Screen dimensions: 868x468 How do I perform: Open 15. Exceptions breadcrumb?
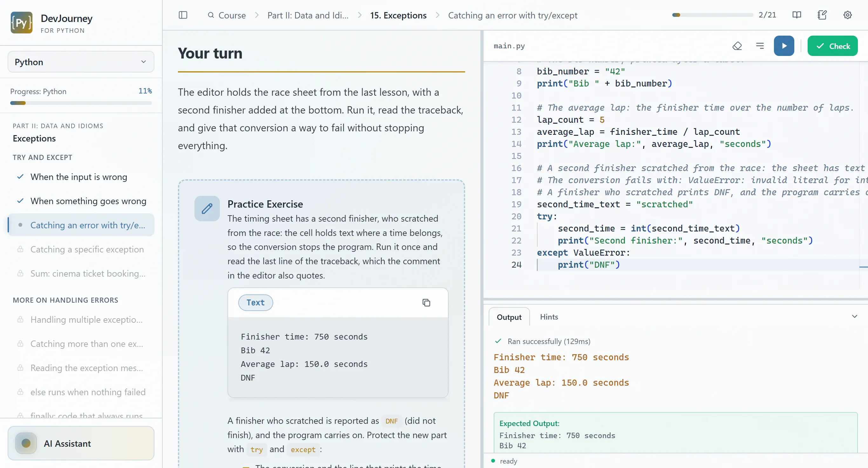click(398, 15)
